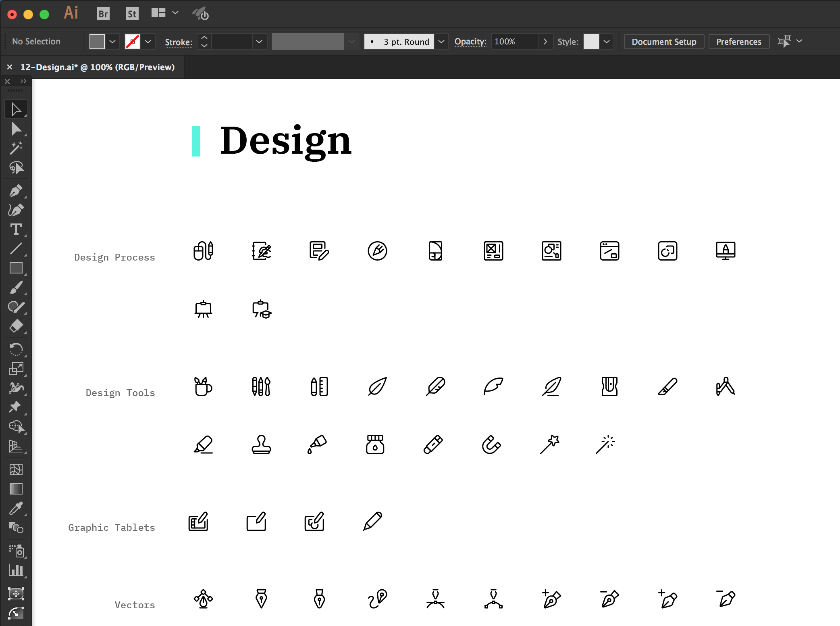Viewport: 840px width, 626px height.
Task: Open Preferences button
Action: coord(738,42)
